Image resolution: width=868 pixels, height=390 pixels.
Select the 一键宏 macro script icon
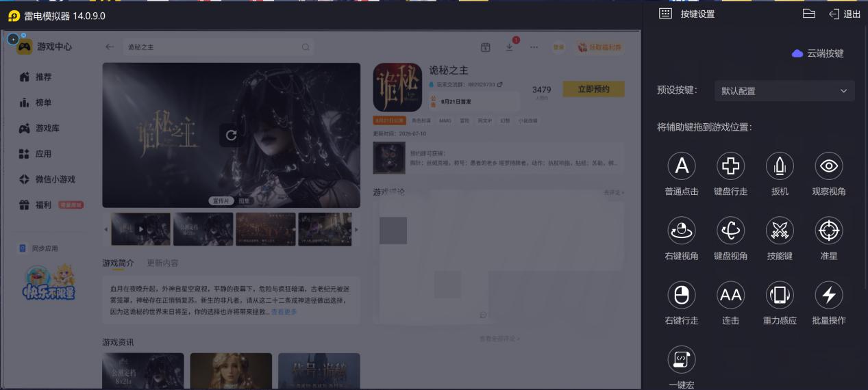point(682,359)
